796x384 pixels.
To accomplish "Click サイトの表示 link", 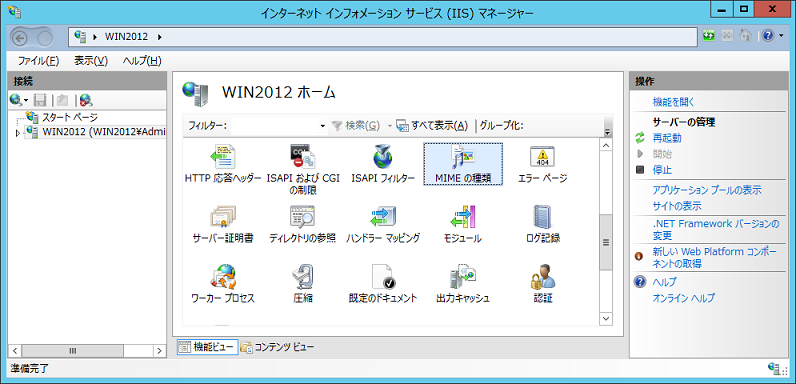I will point(677,206).
